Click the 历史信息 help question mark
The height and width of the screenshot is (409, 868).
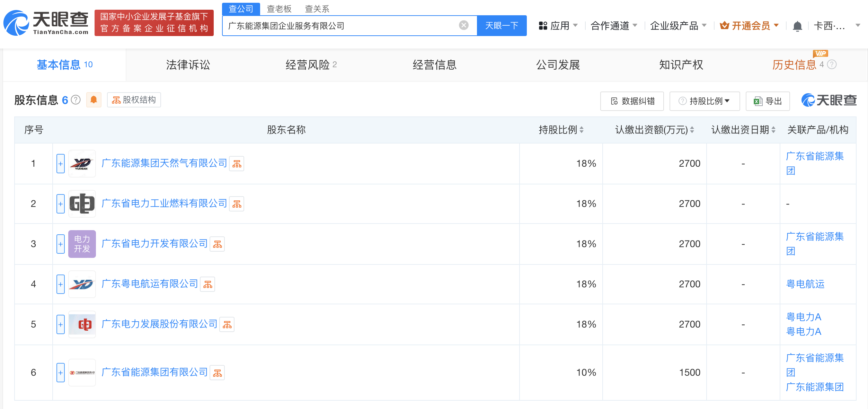click(x=832, y=65)
